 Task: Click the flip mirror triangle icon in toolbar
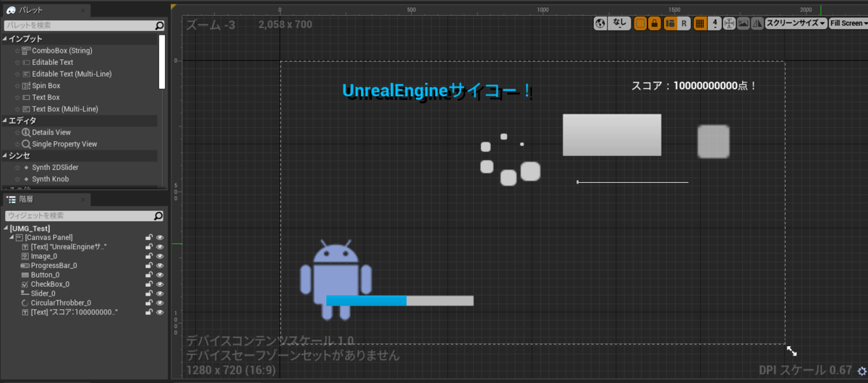tap(757, 23)
